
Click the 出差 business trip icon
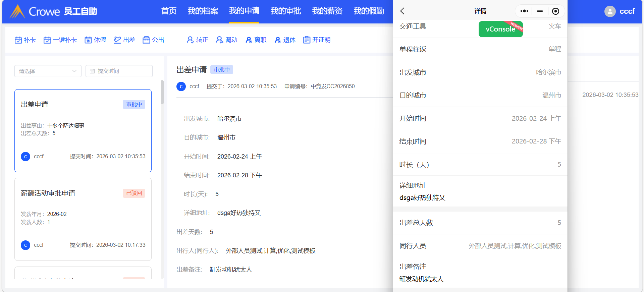(117, 40)
